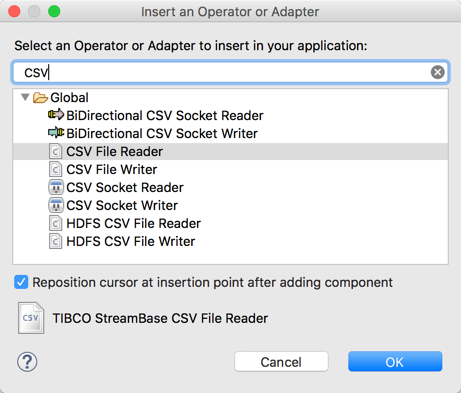Click the large CSV file description icon
This screenshot has height=393, width=461.
[x=31, y=318]
